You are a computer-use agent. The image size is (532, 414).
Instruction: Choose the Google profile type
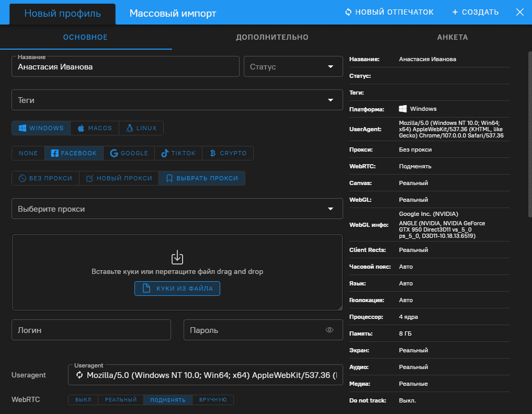pos(129,153)
